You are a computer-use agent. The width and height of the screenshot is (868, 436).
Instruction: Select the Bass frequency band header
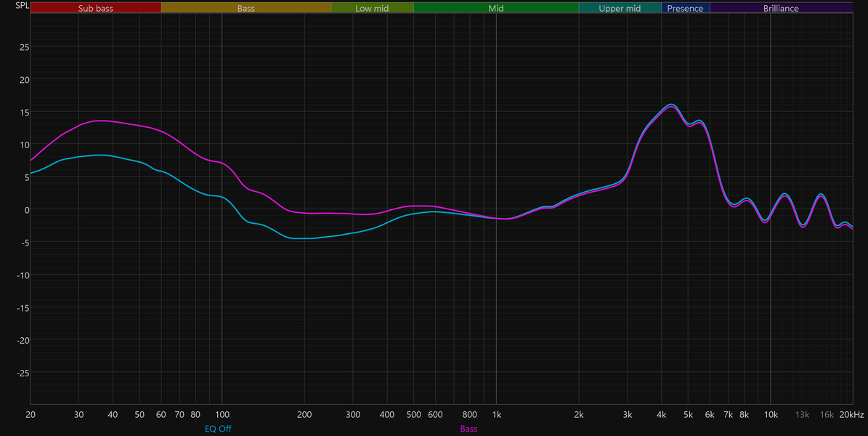246,8
